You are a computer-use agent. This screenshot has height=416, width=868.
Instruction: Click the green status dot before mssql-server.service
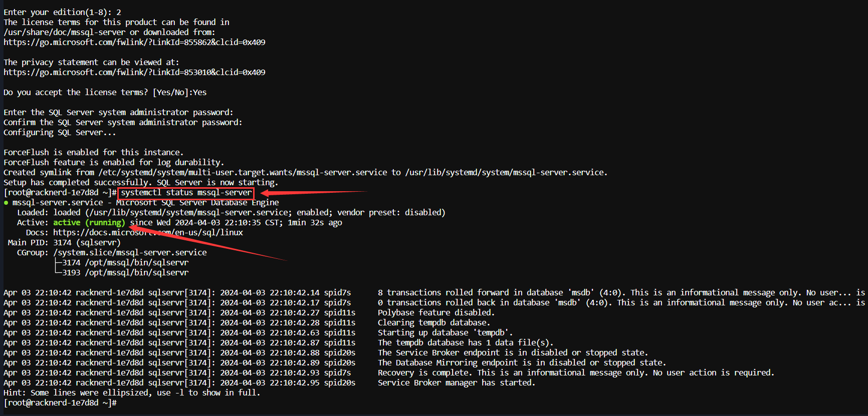[6, 203]
